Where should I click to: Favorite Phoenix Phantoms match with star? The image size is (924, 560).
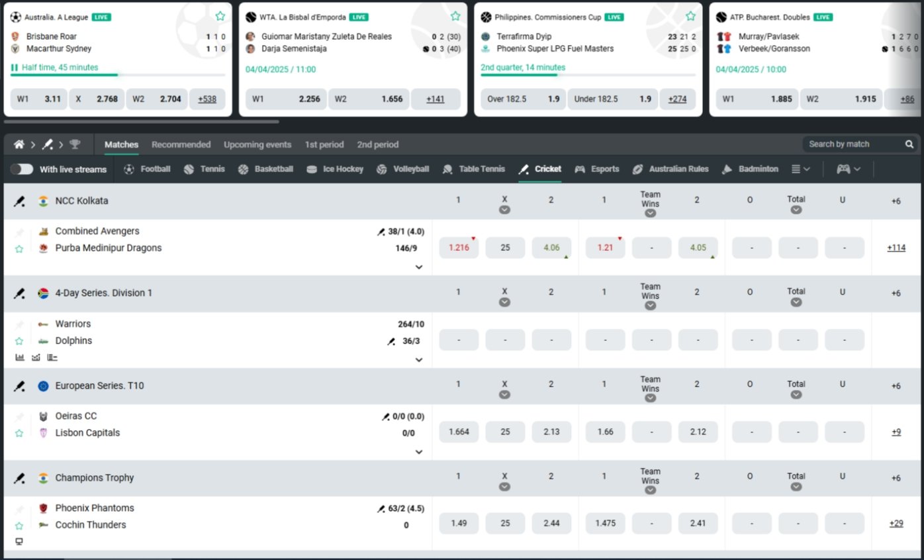click(19, 526)
